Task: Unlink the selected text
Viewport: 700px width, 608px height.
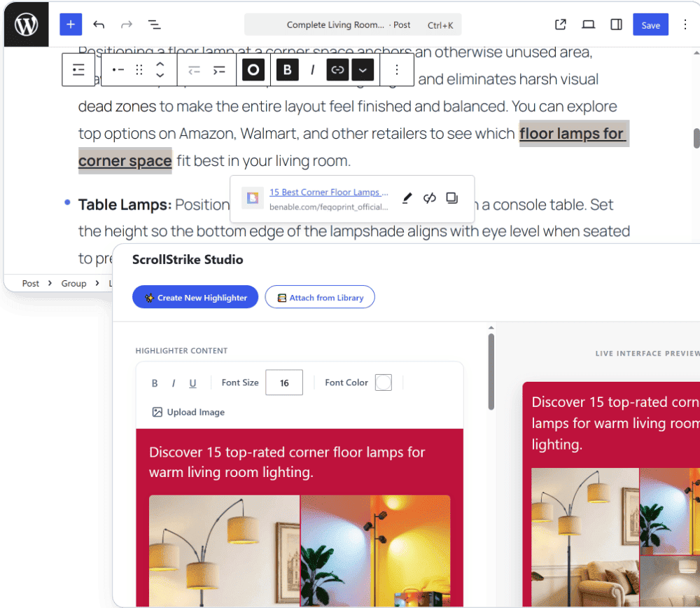Action: pos(430,198)
